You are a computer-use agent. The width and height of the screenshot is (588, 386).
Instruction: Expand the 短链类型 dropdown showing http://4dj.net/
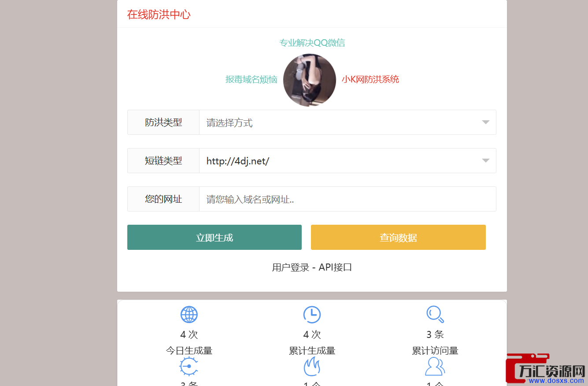pyautogui.click(x=347, y=161)
